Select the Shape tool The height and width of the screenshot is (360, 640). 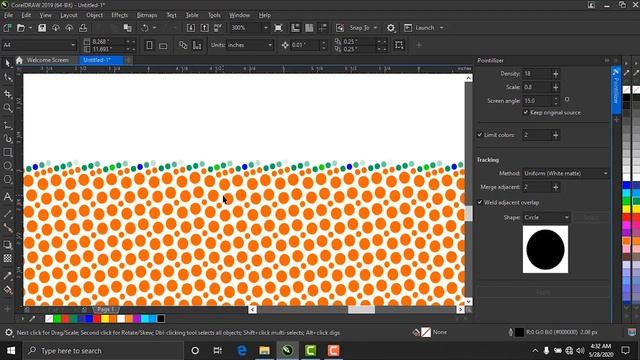[7, 78]
